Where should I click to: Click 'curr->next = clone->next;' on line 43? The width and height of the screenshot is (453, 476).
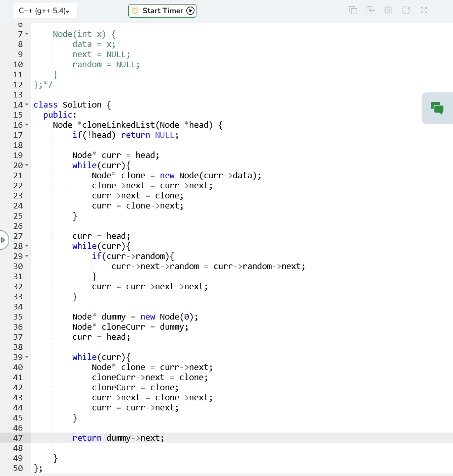click(152, 397)
